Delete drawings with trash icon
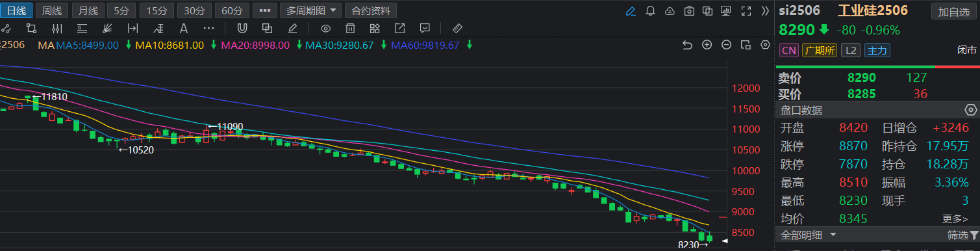 point(350,28)
